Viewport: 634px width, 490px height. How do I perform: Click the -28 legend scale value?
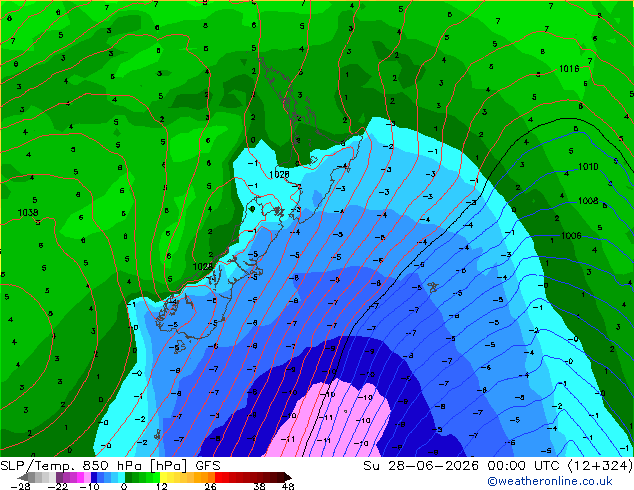[20, 486]
